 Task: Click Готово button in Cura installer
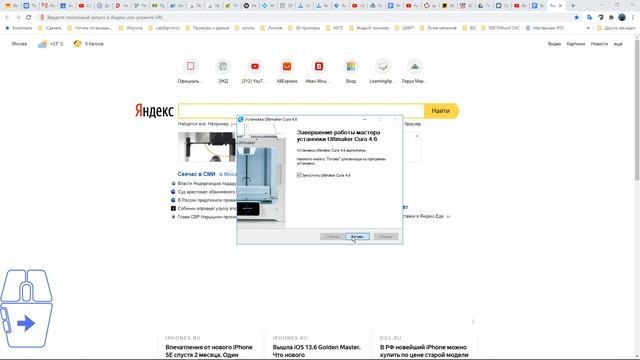[357, 236]
